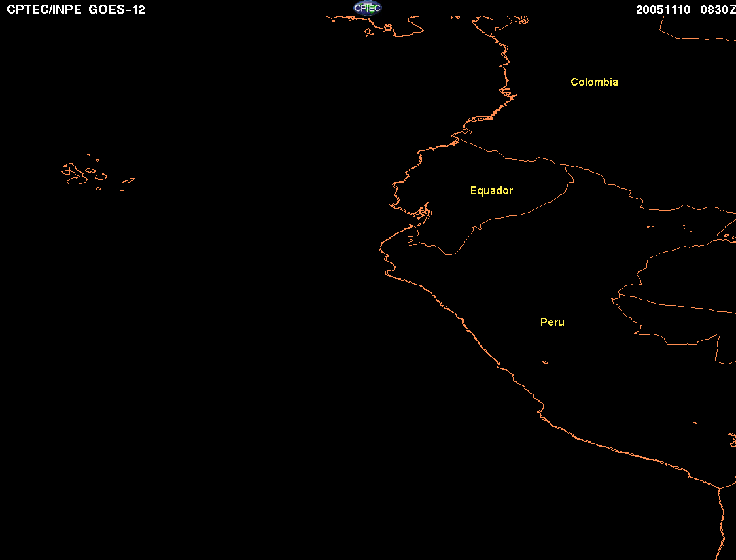Click the small lake outline in central Peru

coord(544,362)
